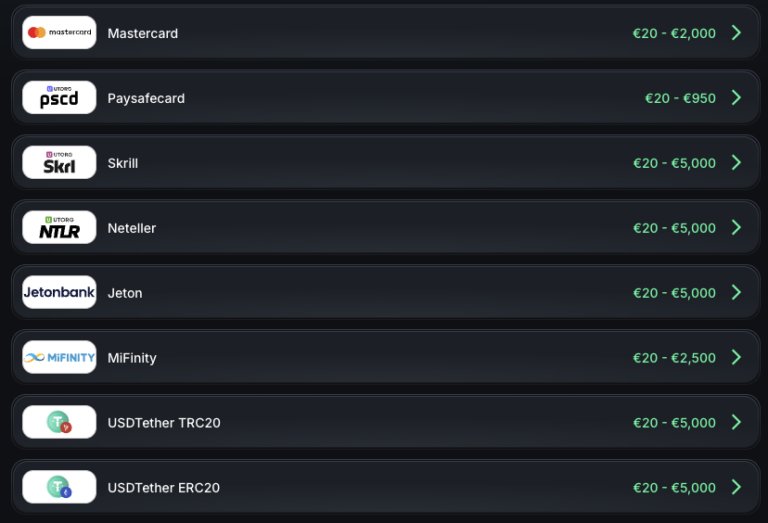Click the Neteller NTLR logo
Screen dimensions: 768x523
(59, 228)
